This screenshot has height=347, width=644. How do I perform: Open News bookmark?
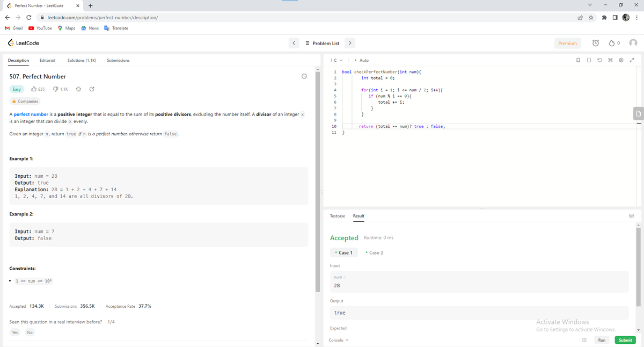[x=90, y=28]
